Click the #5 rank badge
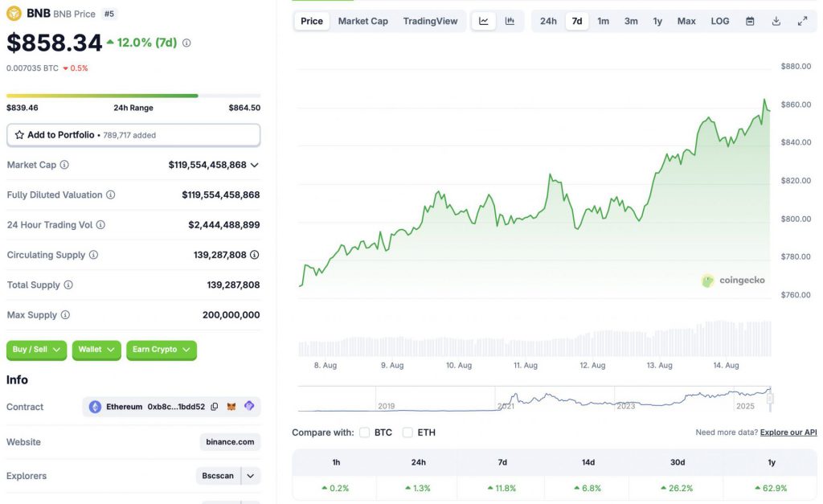 [109, 14]
